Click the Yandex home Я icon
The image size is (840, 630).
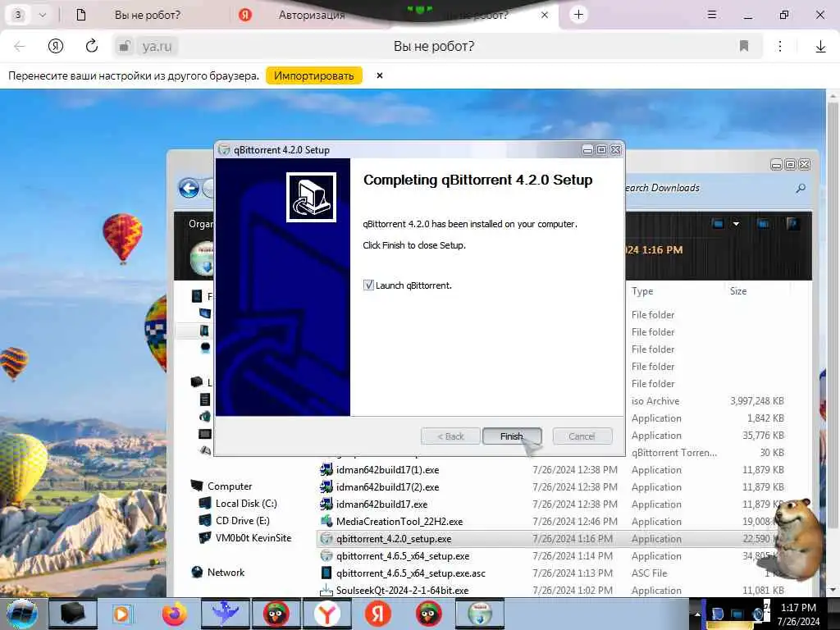click(56, 46)
